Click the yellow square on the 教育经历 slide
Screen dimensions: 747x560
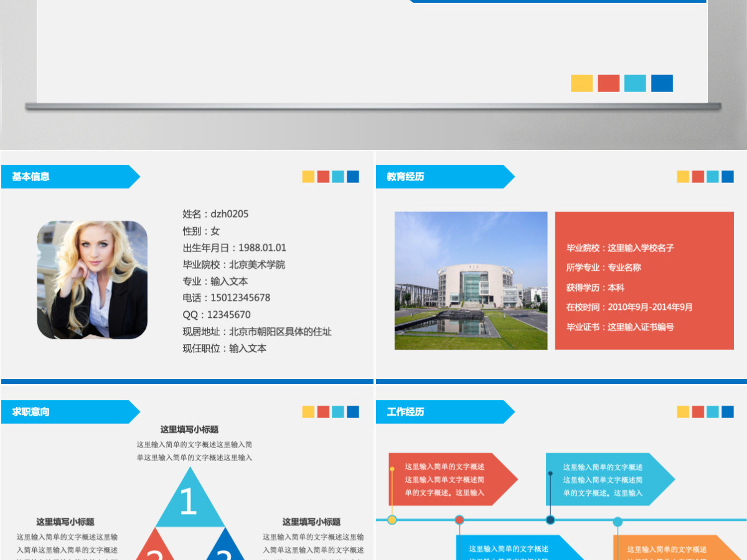(x=683, y=177)
